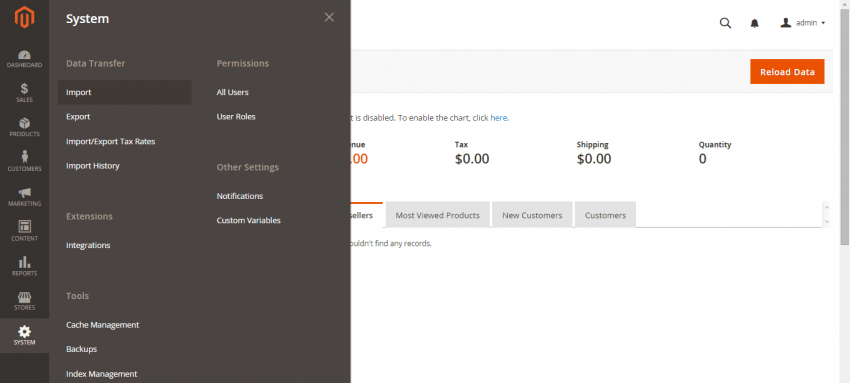This screenshot has width=850, height=383.
Task: Expand the admin account dropdown
Action: 803,23
